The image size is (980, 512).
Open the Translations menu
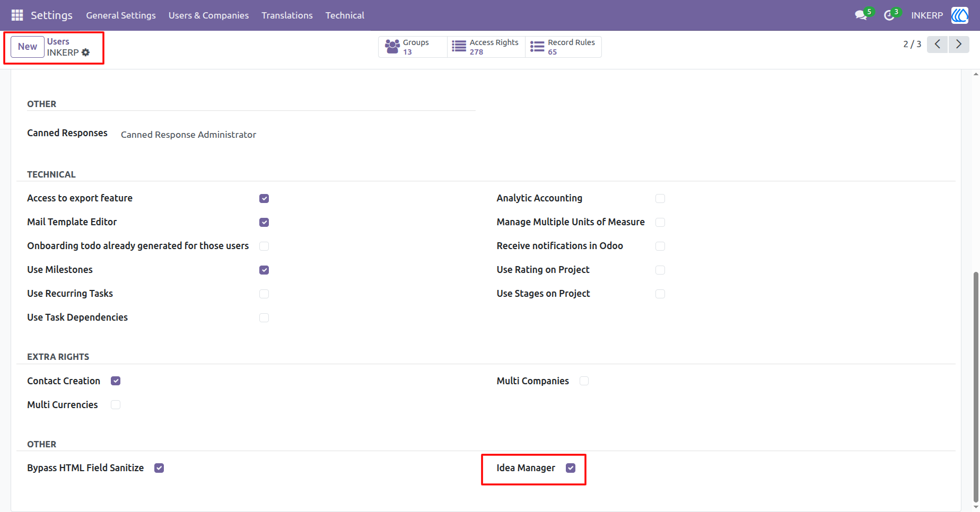pyautogui.click(x=287, y=15)
